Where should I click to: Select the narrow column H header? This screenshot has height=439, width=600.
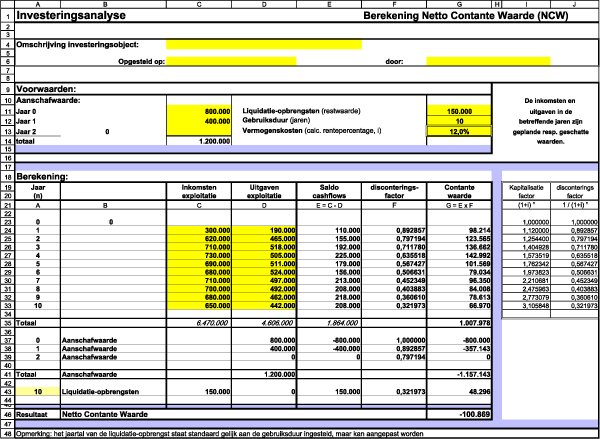[x=497, y=4]
